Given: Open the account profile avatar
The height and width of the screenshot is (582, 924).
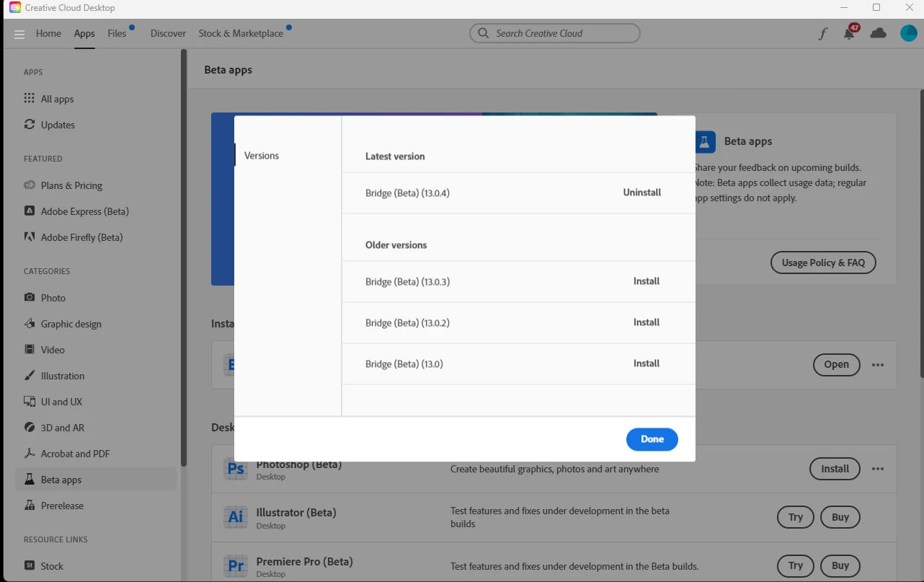Looking at the screenshot, I should (908, 33).
